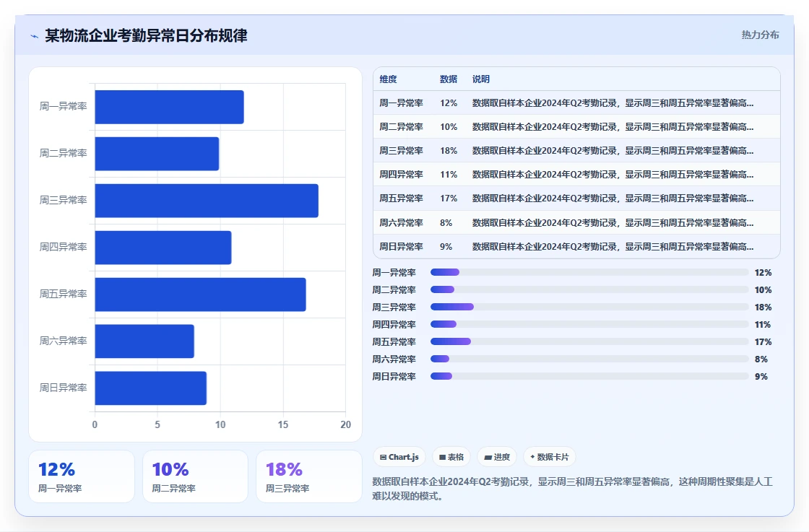
Task: Click the 周五异常率 label in the progress list
Action: [394, 341]
